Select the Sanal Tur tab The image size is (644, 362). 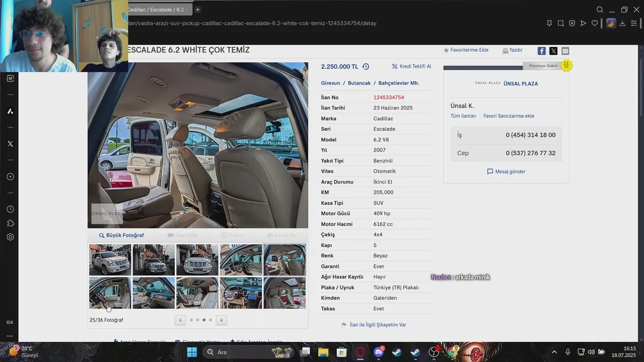[282, 235]
